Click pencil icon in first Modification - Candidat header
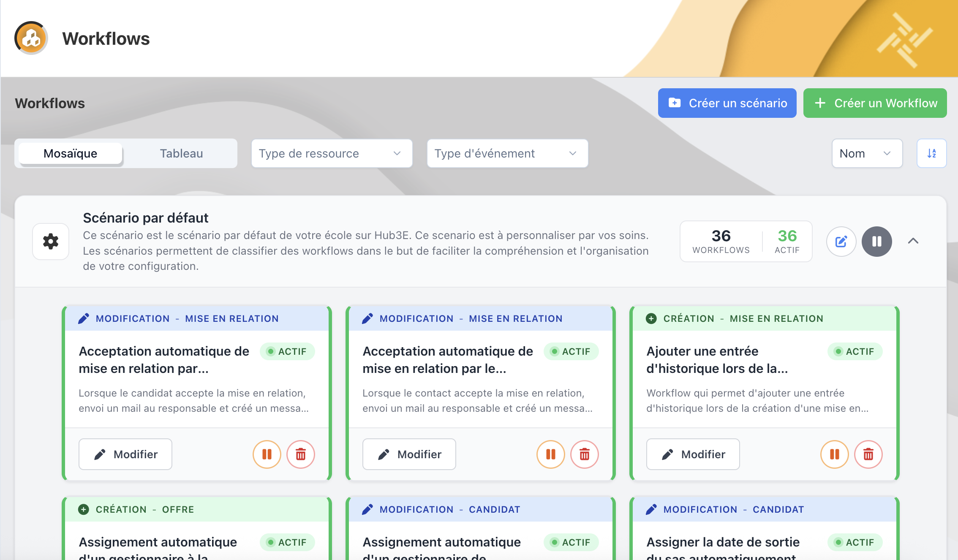The height and width of the screenshot is (560, 958). click(367, 509)
